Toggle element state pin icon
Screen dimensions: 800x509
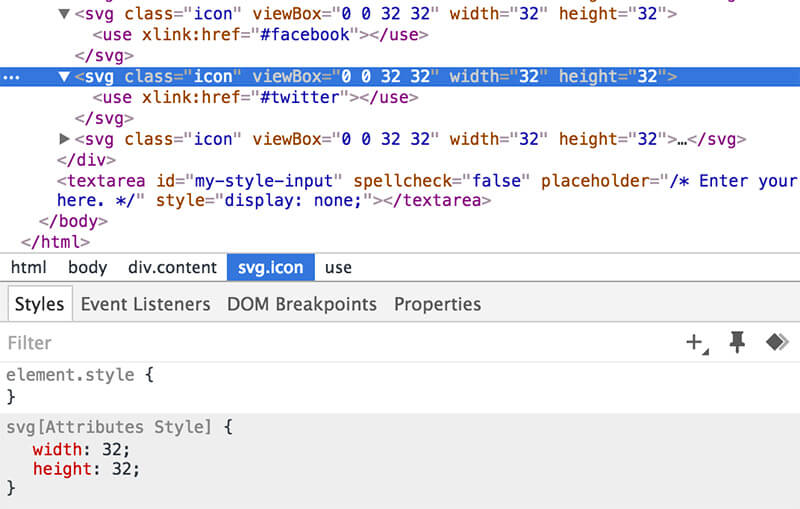tap(737, 342)
